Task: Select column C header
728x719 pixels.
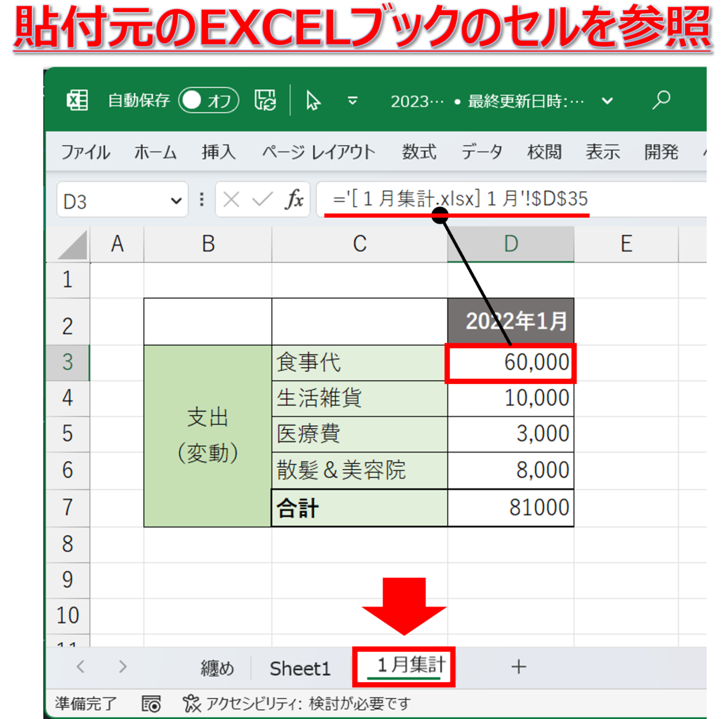Action: (x=359, y=244)
